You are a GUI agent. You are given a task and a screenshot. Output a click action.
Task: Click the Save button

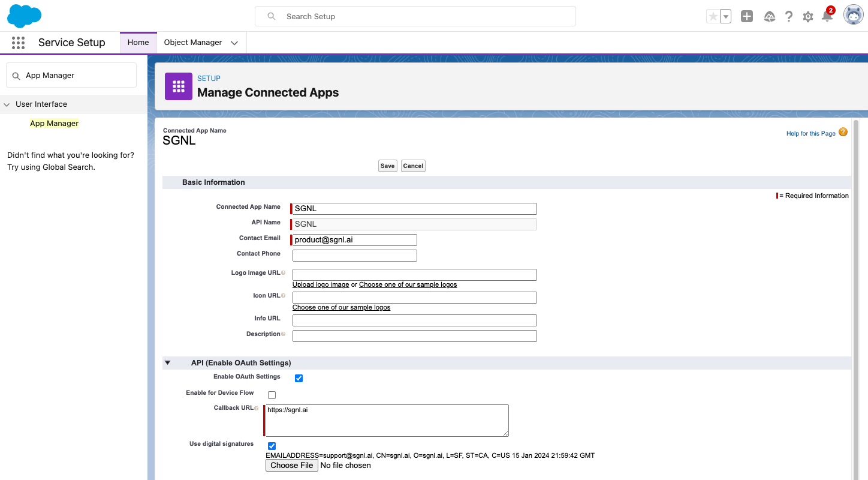tap(388, 166)
